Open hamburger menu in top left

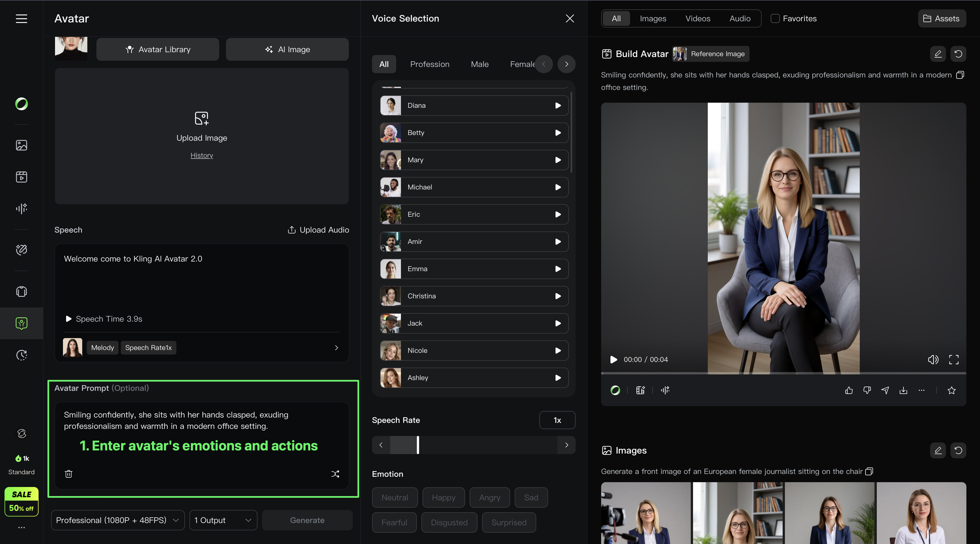coord(21,18)
